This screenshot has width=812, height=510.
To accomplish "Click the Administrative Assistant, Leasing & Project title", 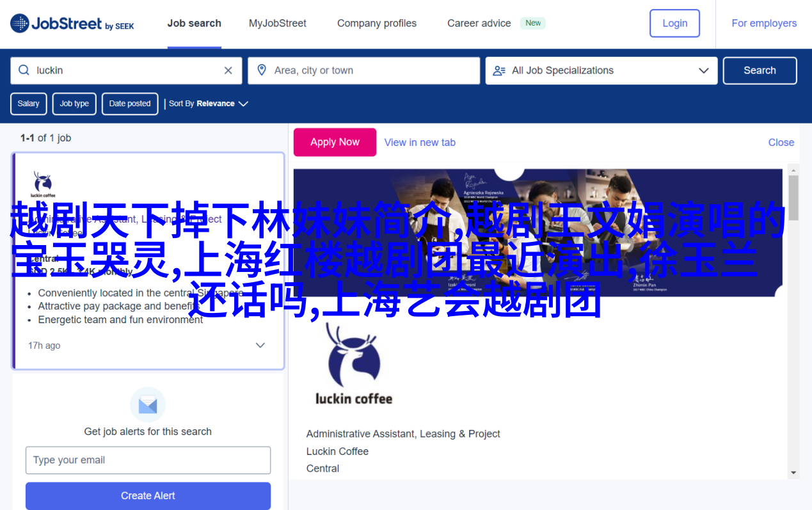I will 403,434.
